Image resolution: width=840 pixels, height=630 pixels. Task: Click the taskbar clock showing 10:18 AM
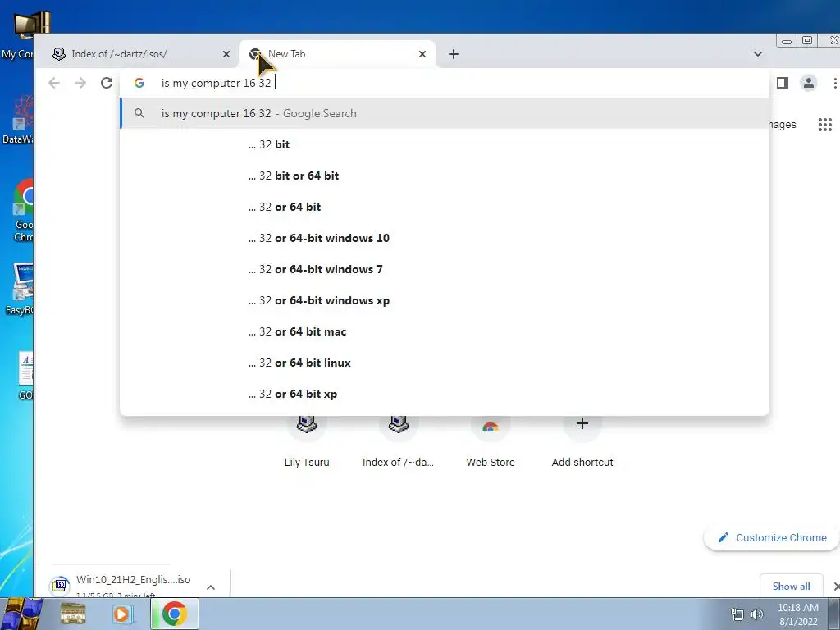coord(797,614)
